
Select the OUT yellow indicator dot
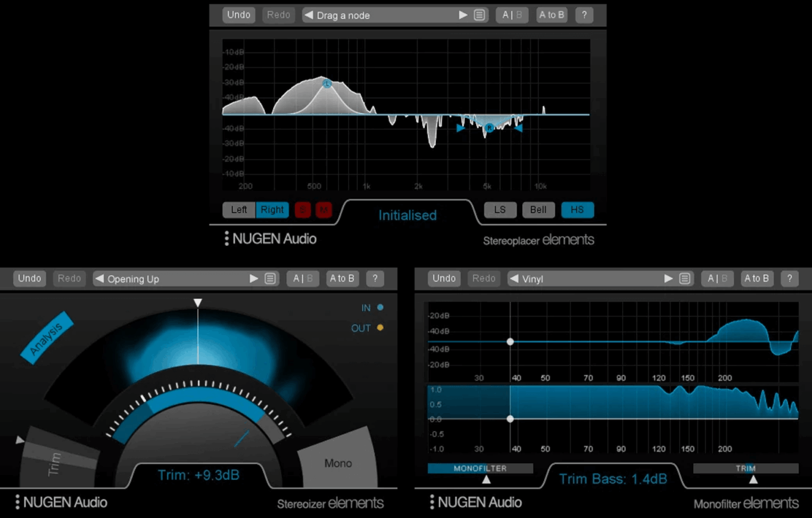(380, 328)
